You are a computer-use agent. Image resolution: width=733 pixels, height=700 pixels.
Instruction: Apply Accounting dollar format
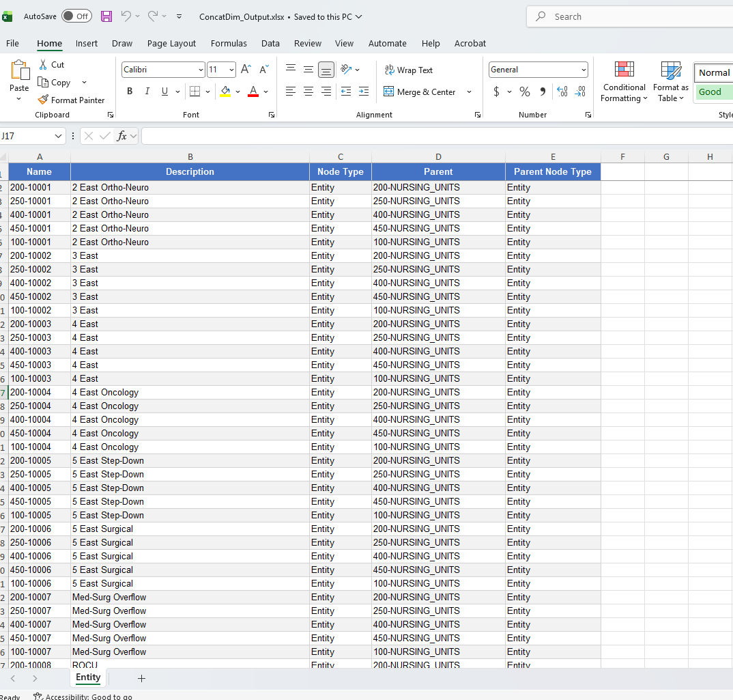(x=496, y=92)
